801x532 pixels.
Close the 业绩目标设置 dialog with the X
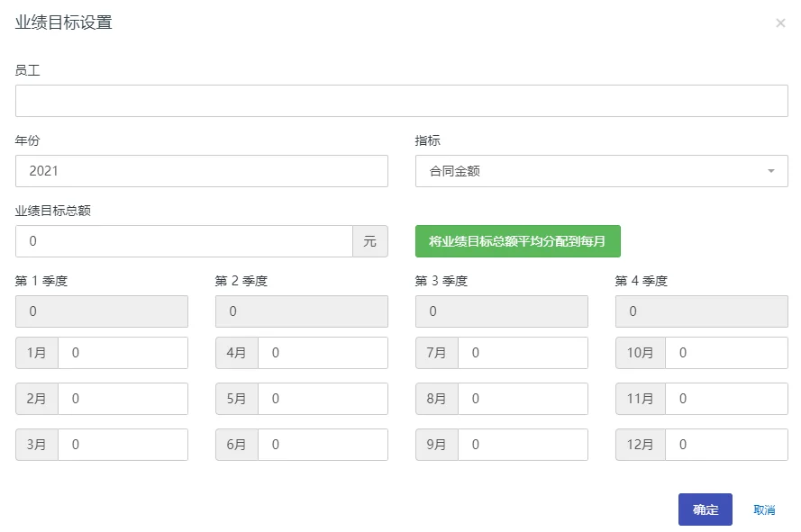pos(780,23)
